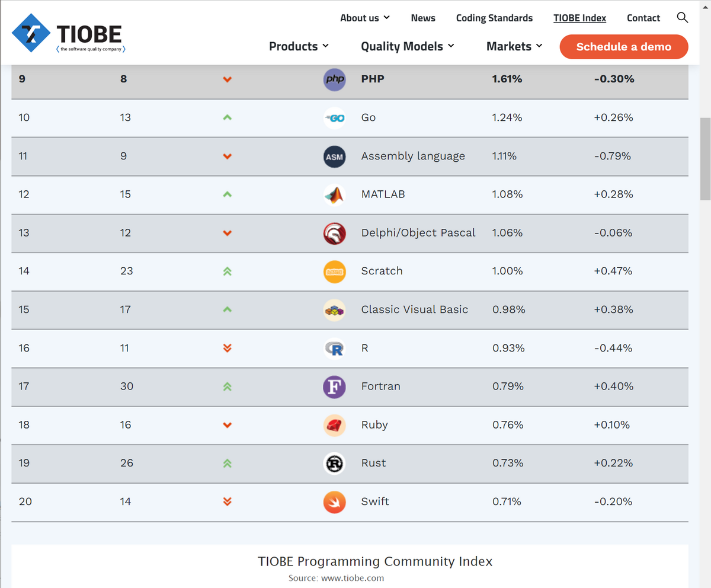This screenshot has height=588, width=711.
Task: Click the Ruby gem icon
Action: 334,425
